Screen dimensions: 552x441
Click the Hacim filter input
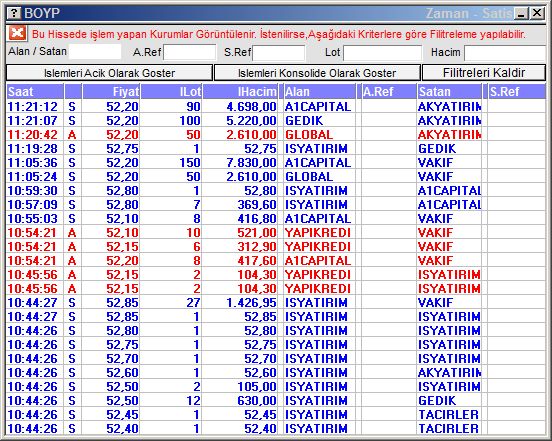pos(505,53)
